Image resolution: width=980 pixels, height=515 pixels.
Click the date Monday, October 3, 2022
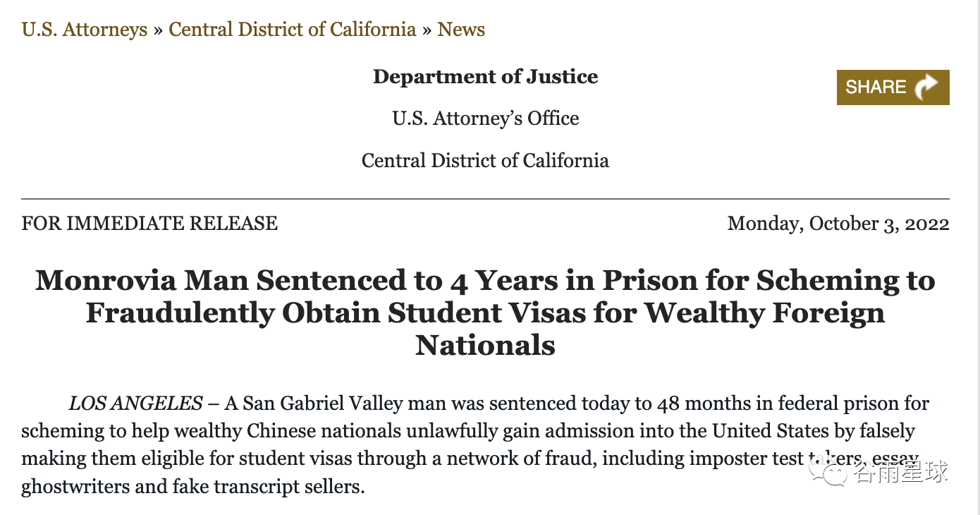tap(838, 224)
